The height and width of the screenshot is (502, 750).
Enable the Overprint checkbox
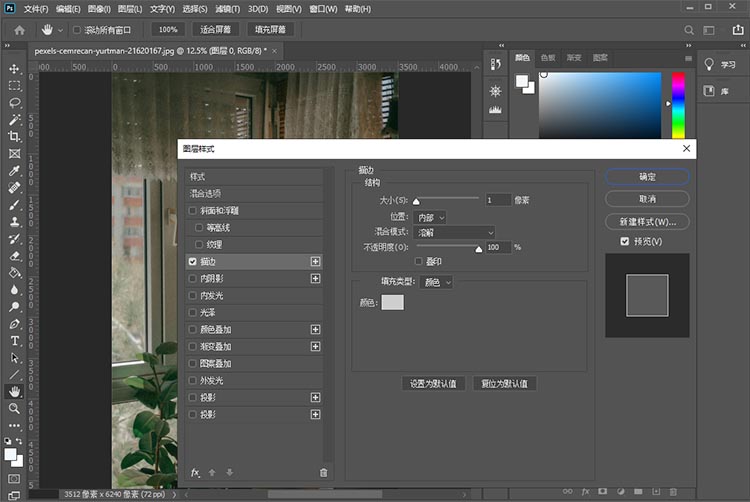(419, 261)
